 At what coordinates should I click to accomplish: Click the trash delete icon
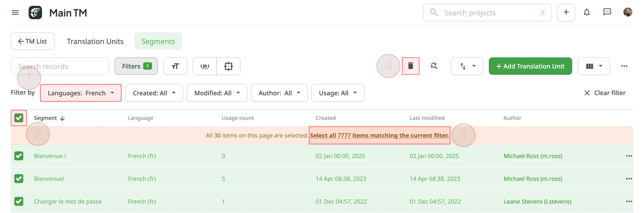click(410, 66)
